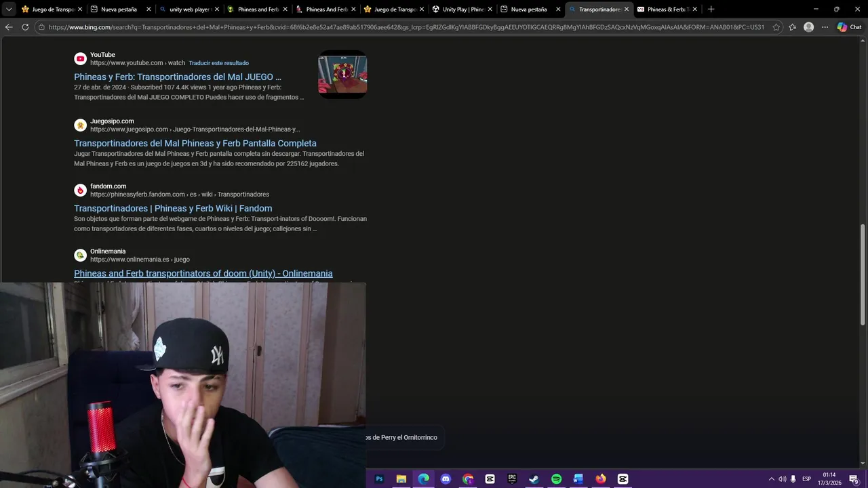Open a new browser tab

pyautogui.click(x=711, y=9)
